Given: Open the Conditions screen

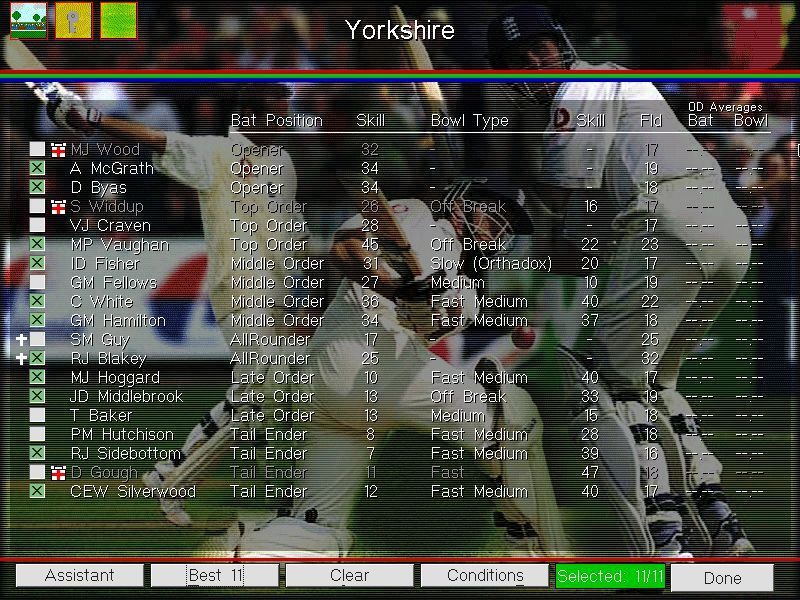Looking at the screenshot, I should pyautogui.click(x=485, y=576).
